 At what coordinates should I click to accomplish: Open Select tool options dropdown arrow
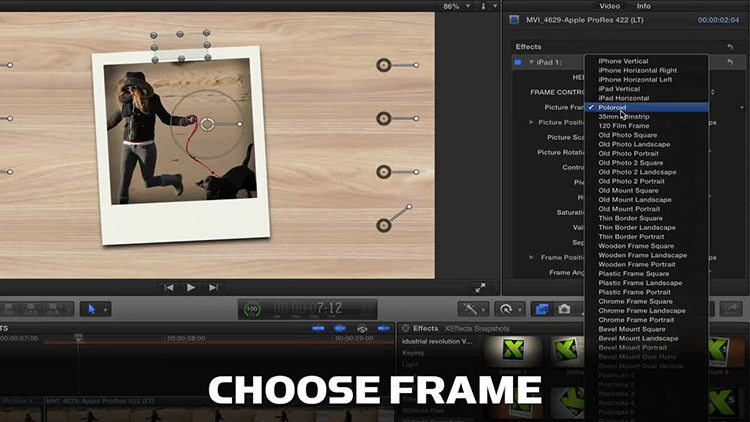coord(105,310)
